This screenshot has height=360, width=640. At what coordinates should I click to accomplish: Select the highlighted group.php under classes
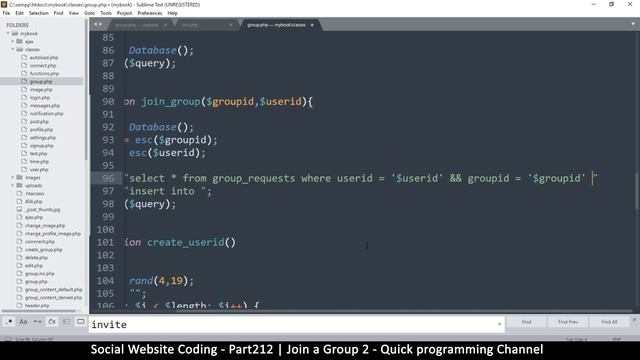click(x=42, y=82)
